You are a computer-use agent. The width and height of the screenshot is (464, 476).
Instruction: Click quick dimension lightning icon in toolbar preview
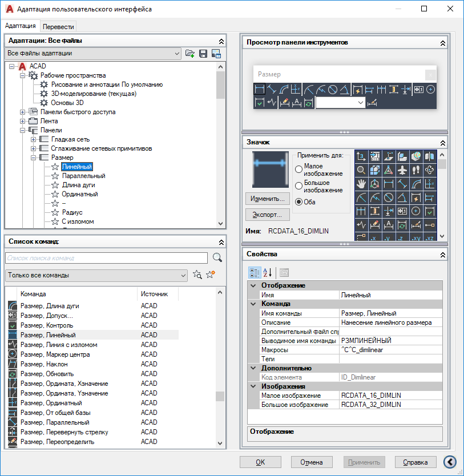(358, 89)
